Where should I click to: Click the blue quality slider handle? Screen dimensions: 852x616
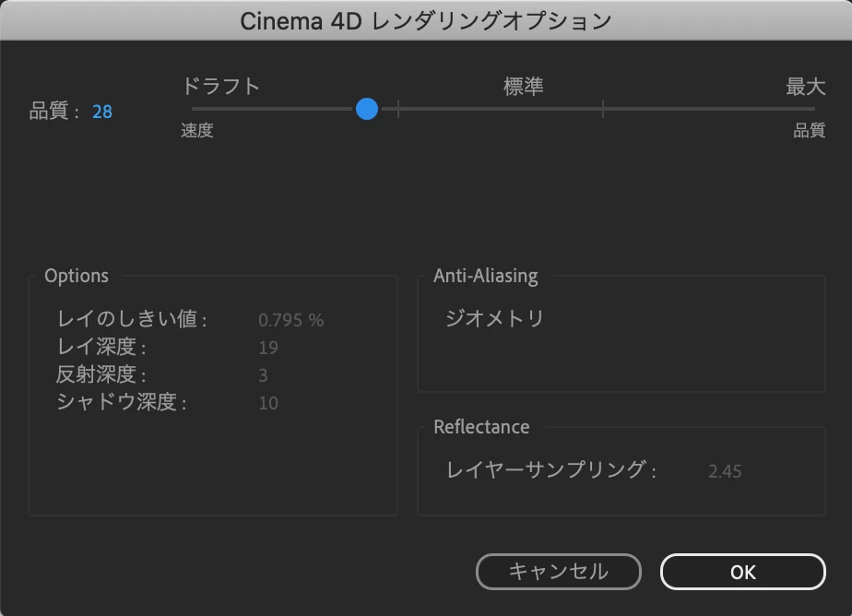click(x=367, y=109)
